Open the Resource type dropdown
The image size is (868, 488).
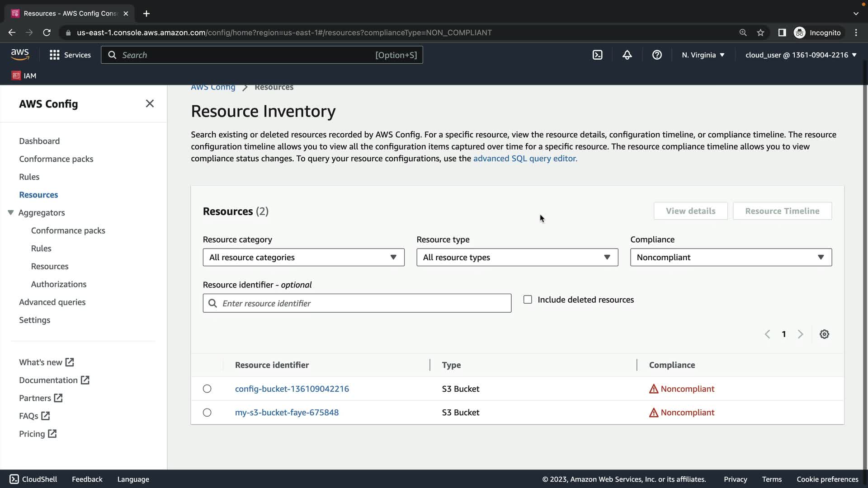[517, 258]
